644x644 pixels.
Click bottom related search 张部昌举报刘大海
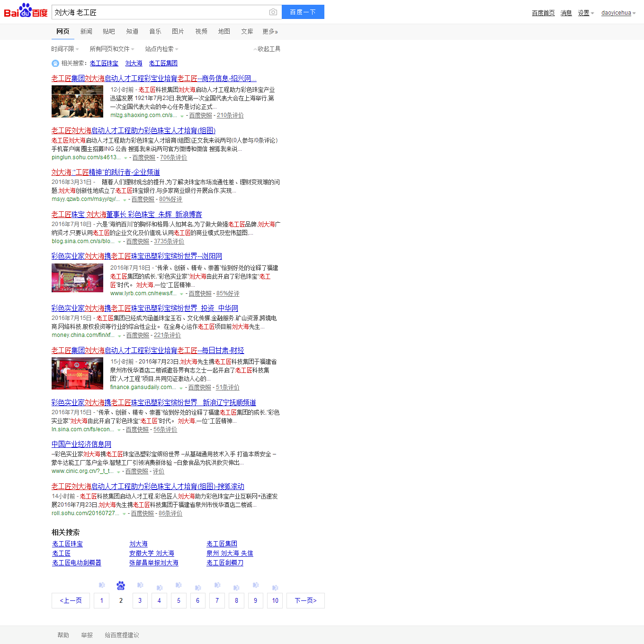(154, 562)
